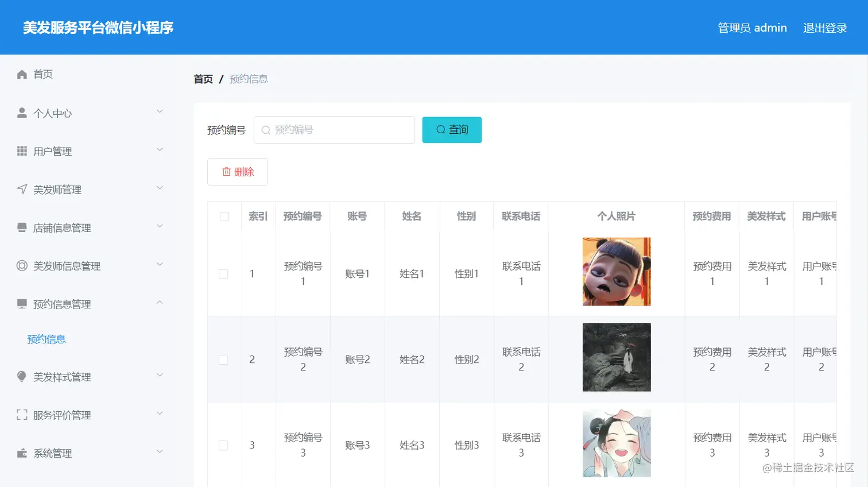Click the 美发样式 column header
868x487 pixels.
766,217
